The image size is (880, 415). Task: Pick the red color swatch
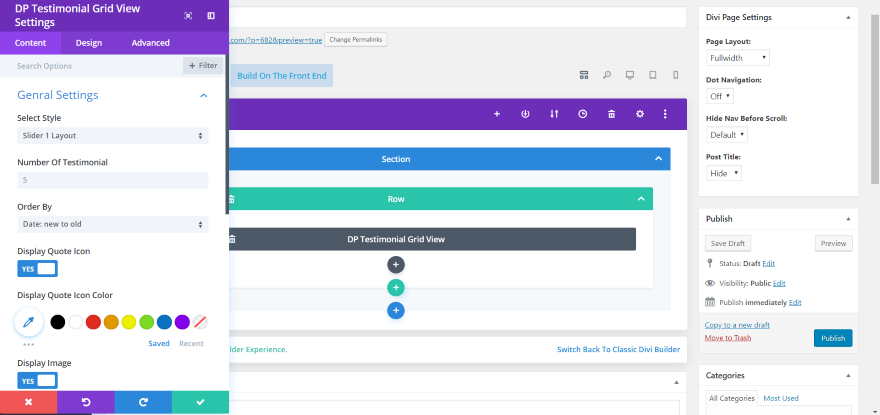point(93,322)
